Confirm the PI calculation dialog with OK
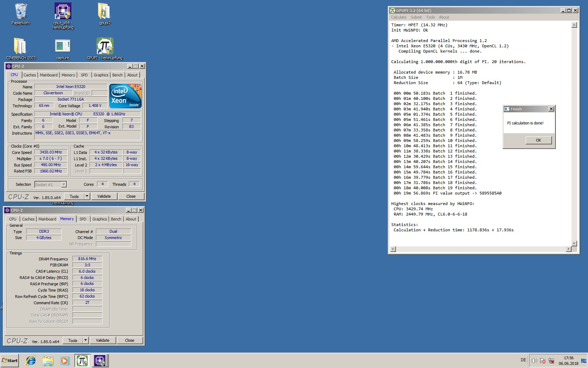The height and width of the screenshot is (368, 588). tap(539, 140)
